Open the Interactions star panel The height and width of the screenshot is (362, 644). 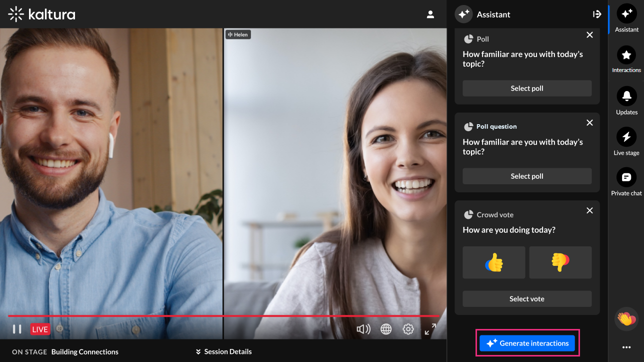626,56
